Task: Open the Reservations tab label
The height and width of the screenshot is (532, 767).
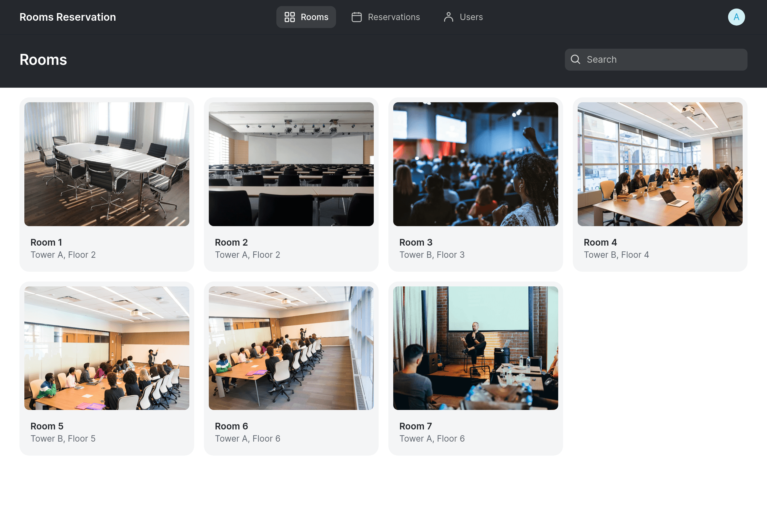Action: pos(394,17)
